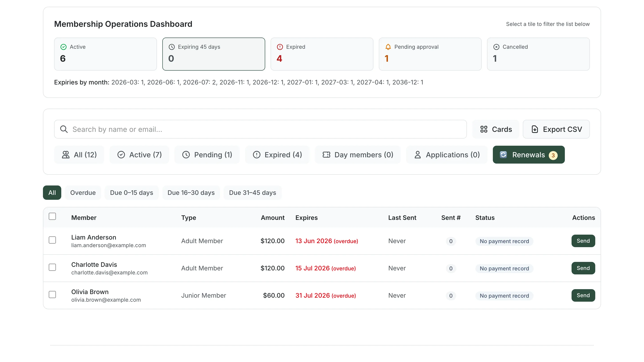This screenshot has height=362, width=644.
Task: Click Sent count 0 for Charlotte Davis
Action: tap(451, 269)
